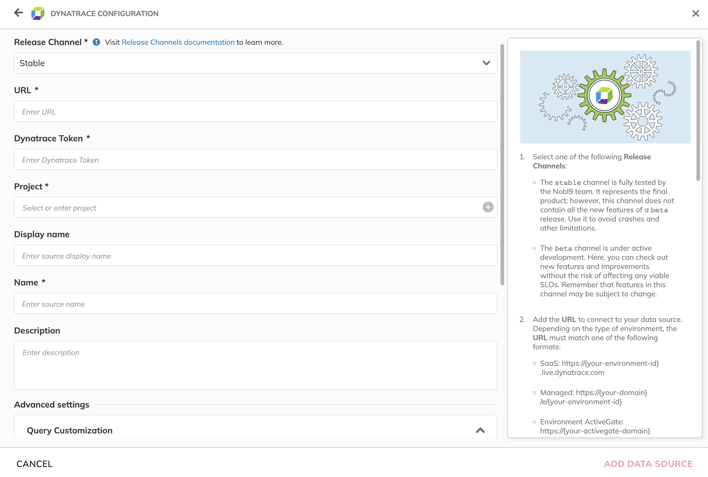
Task: Click the Dynatrace gears illustration
Action: click(x=605, y=97)
